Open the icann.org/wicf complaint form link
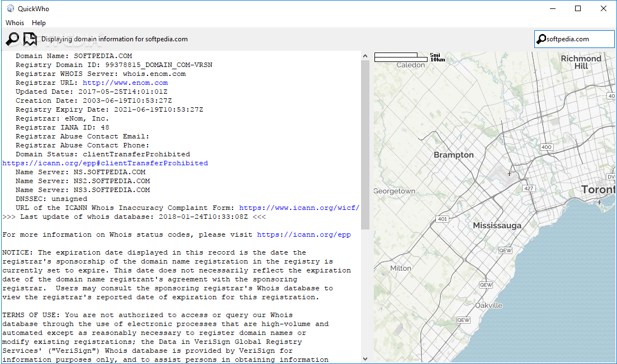 coord(299,208)
